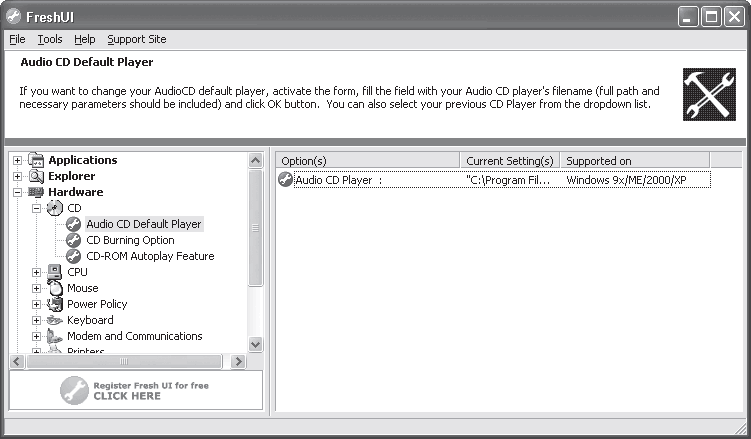Click the Current Setting(s) column header
751x439 pixels.
(510, 161)
